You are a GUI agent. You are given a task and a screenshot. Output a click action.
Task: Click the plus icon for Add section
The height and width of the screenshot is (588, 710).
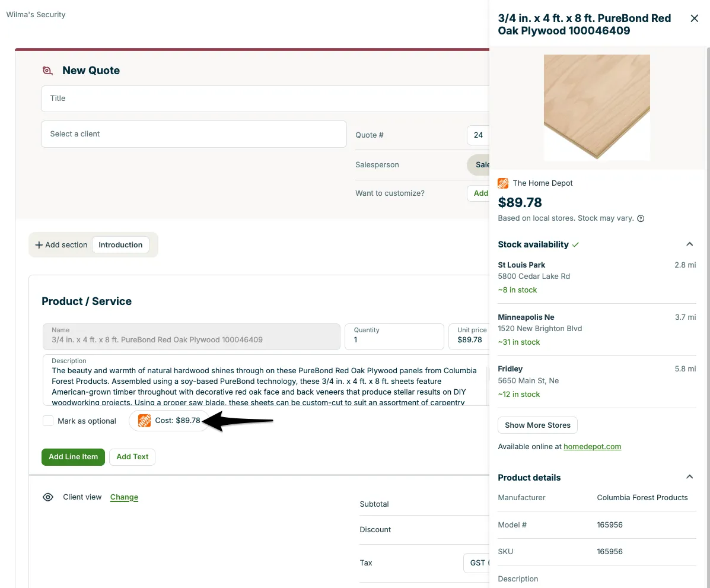pyautogui.click(x=39, y=244)
